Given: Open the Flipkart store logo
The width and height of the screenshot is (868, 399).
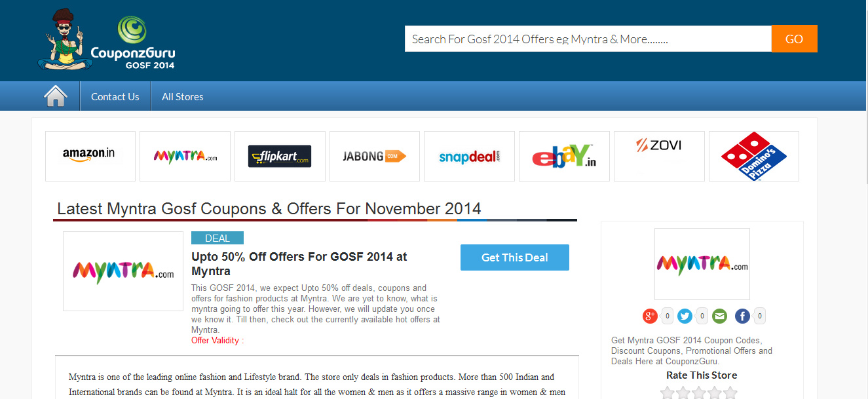Looking at the screenshot, I should 280,156.
